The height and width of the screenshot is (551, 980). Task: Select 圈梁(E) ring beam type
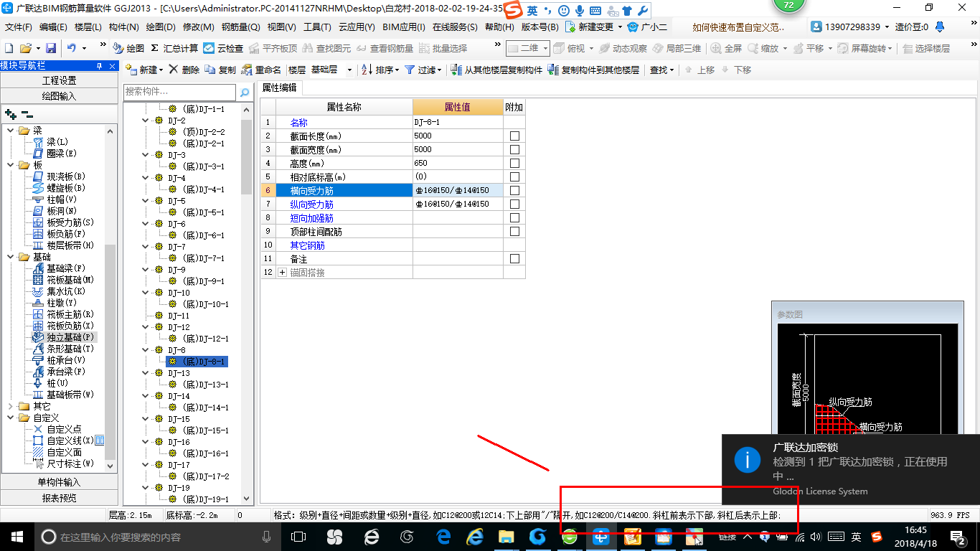[55, 154]
